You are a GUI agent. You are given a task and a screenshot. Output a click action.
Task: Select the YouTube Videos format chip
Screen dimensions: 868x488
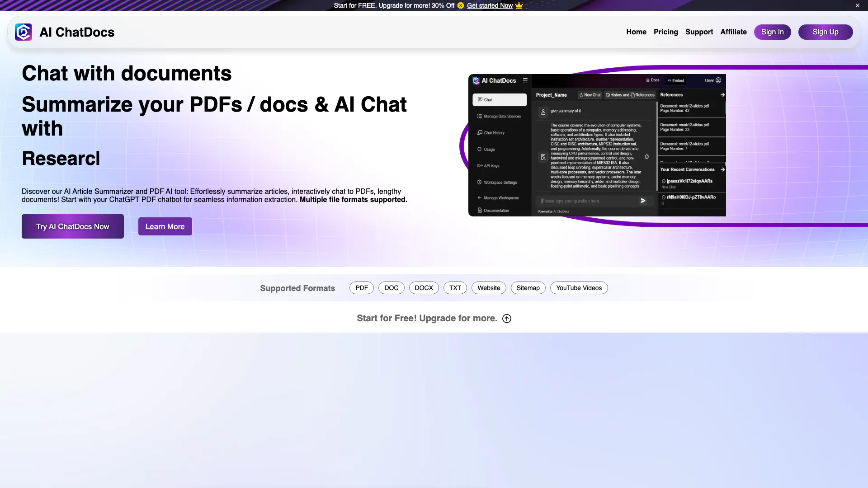coord(579,288)
